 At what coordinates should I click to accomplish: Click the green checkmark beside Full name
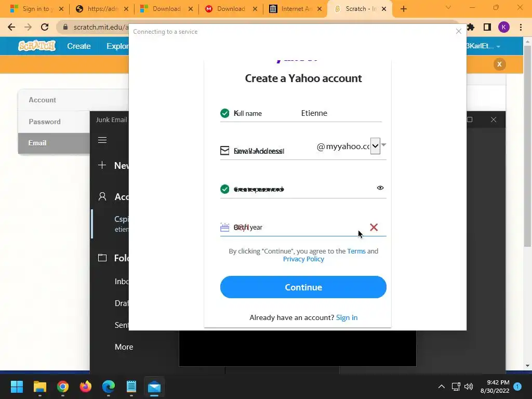click(x=224, y=113)
